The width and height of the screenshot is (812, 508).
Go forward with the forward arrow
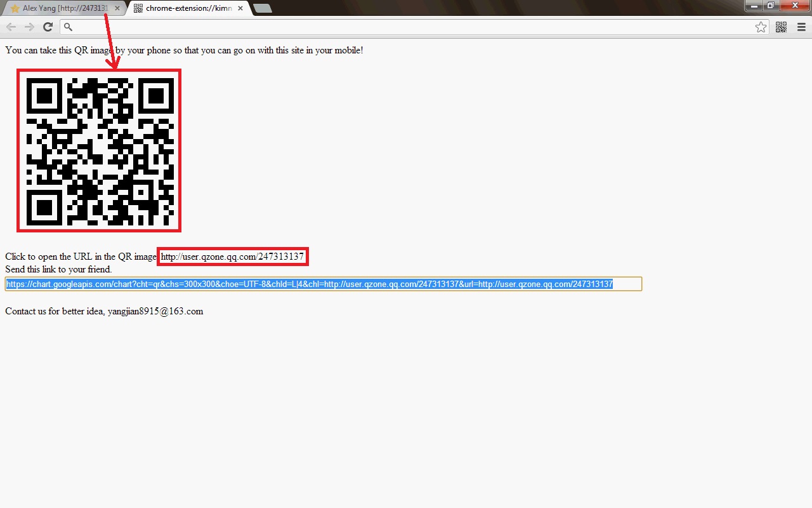29,27
